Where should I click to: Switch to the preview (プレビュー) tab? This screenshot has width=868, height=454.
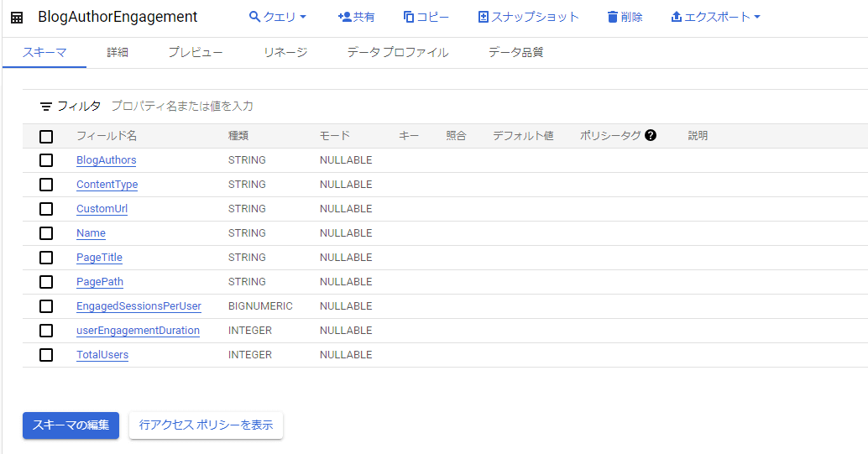coord(195,52)
